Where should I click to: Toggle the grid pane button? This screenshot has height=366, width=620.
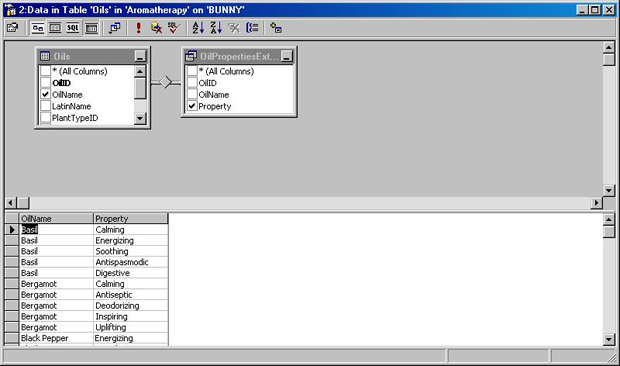click(55, 28)
